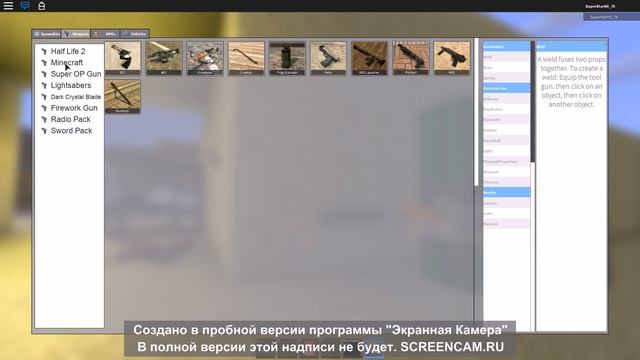Open the Sword Pack category
Viewport: 640px width, 360px height.
pyautogui.click(x=71, y=131)
